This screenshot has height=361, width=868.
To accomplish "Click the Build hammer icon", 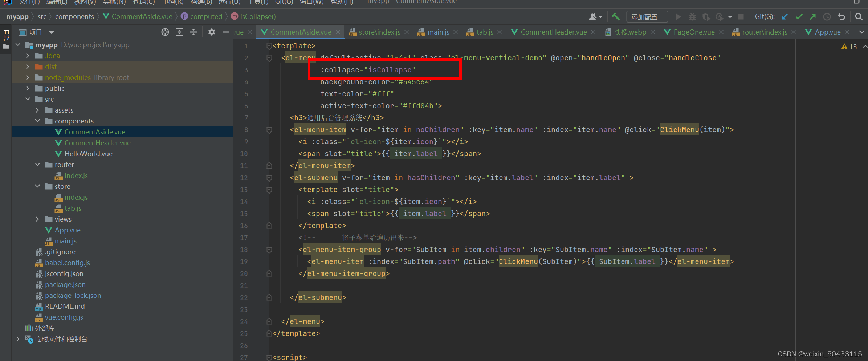I will [x=616, y=16].
